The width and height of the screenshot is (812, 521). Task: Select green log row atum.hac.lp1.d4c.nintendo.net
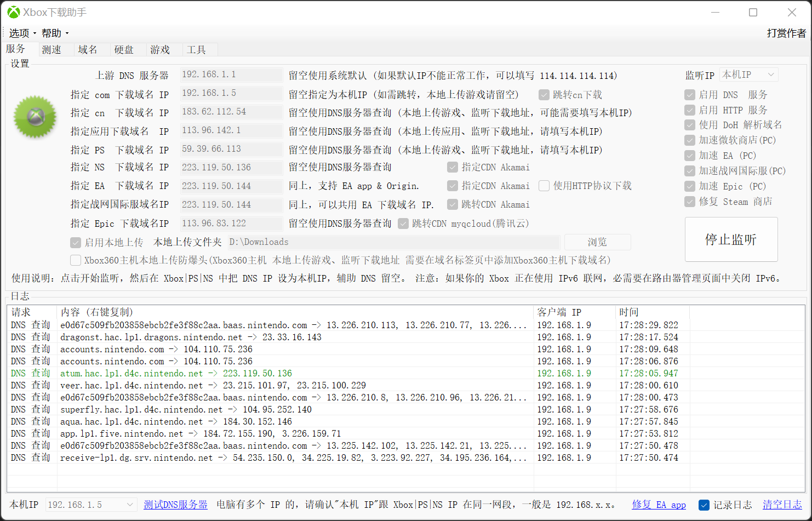tap(405, 374)
